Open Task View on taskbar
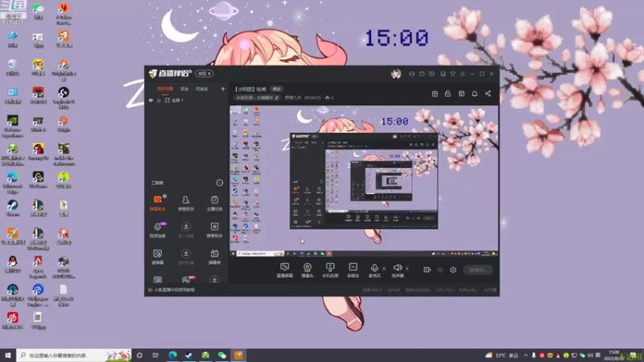Viewport: 644px width, 362px height. coord(155,355)
